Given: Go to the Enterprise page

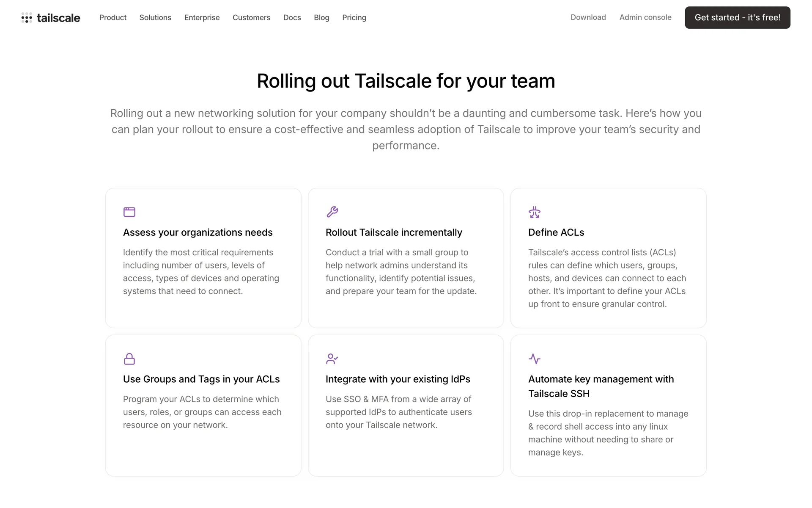Looking at the screenshot, I should (x=202, y=18).
